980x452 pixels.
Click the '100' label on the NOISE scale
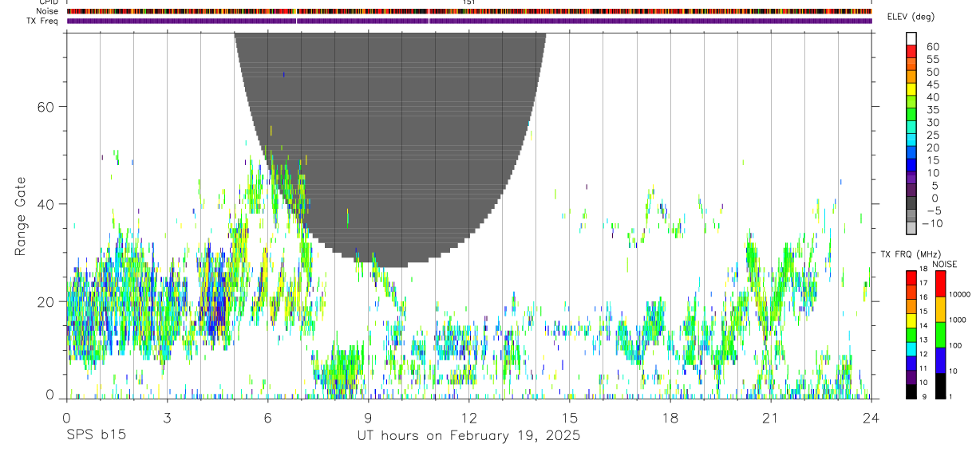pos(955,346)
